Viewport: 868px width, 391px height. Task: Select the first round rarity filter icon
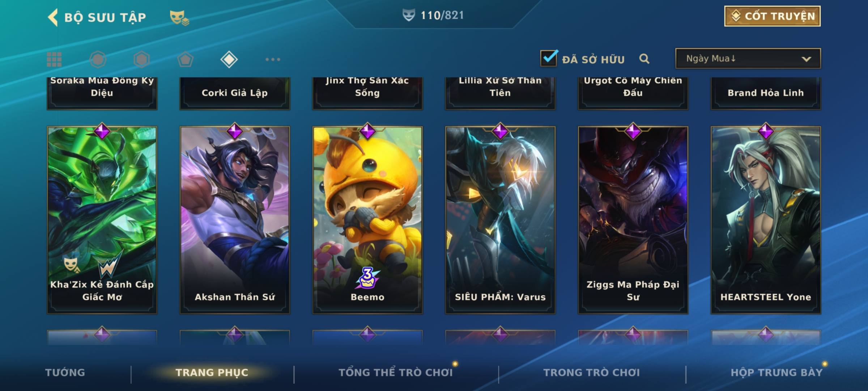coord(98,59)
